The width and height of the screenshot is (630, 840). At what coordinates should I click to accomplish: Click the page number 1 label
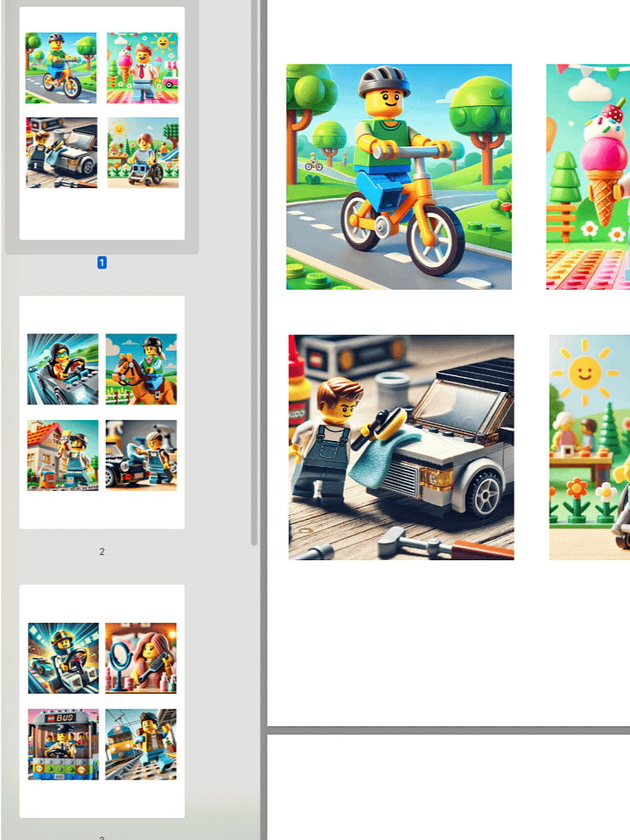click(x=101, y=262)
